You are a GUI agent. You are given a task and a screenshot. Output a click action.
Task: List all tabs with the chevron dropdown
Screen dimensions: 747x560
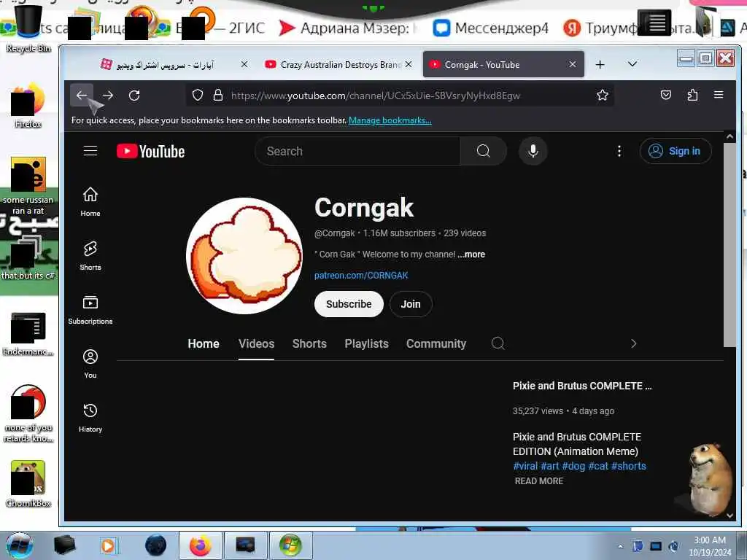click(632, 64)
